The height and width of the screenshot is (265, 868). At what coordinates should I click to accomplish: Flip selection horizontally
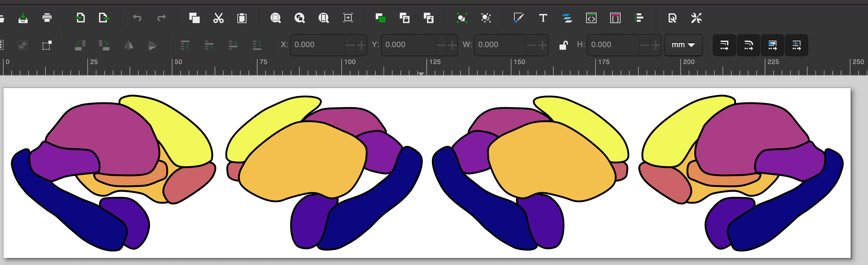[128, 45]
